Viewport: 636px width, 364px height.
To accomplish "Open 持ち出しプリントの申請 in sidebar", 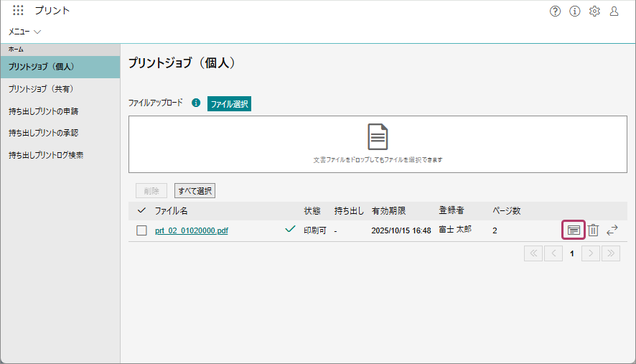I will [60, 111].
